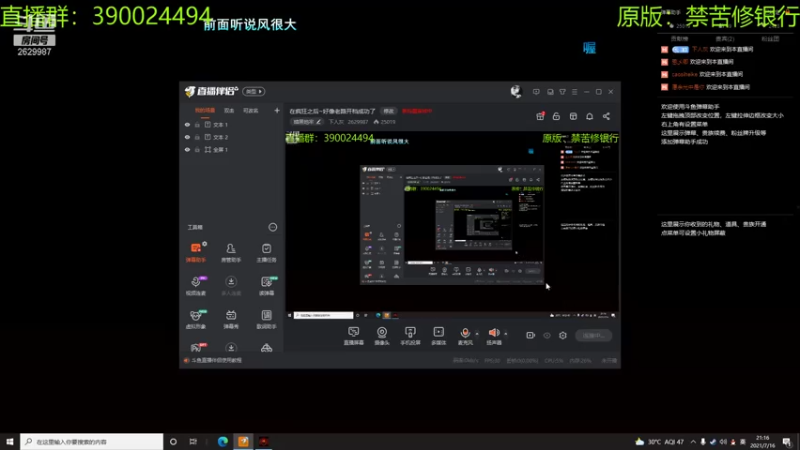The image size is (800, 450).
Task: Toggle lock on 全屏 1 source
Action: click(x=197, y=149)
